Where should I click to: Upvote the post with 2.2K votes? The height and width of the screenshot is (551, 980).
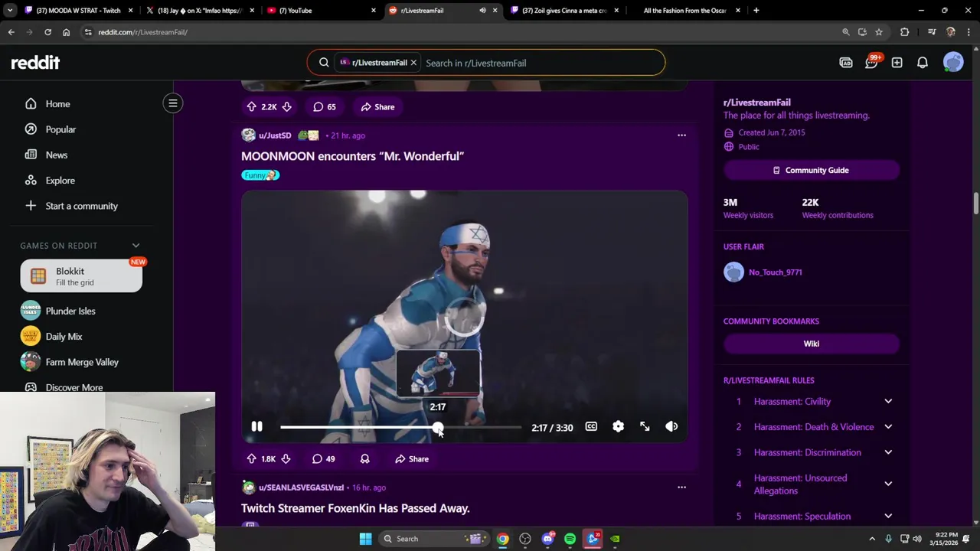(251, 107)
